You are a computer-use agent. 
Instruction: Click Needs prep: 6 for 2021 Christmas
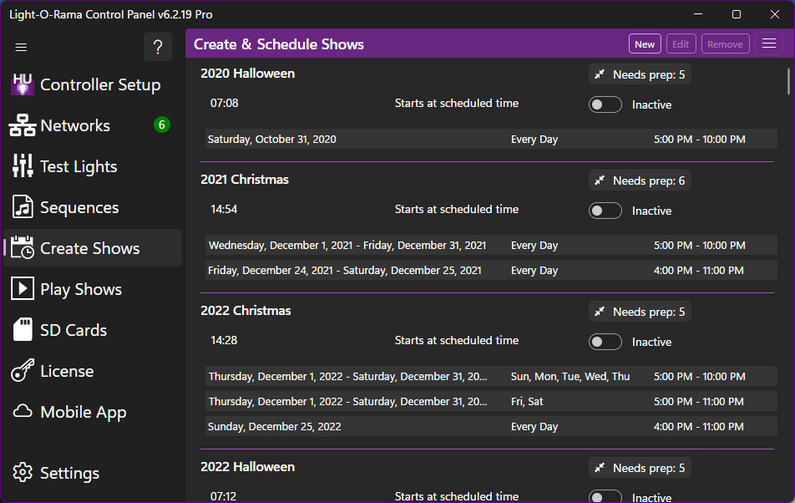[x=640, y=181]
